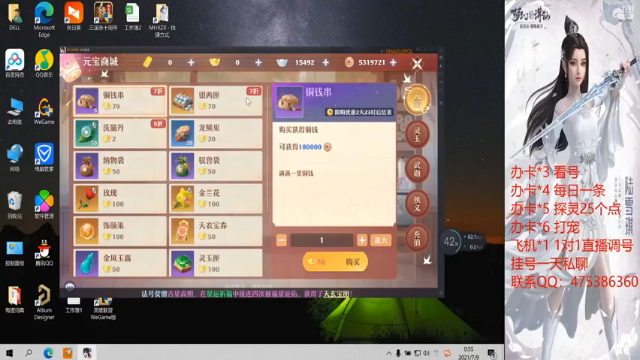The width and height of the screenshot is (640, 360).
Task: Open the 有道词典 desktop icon
Action: pos(15,300)
